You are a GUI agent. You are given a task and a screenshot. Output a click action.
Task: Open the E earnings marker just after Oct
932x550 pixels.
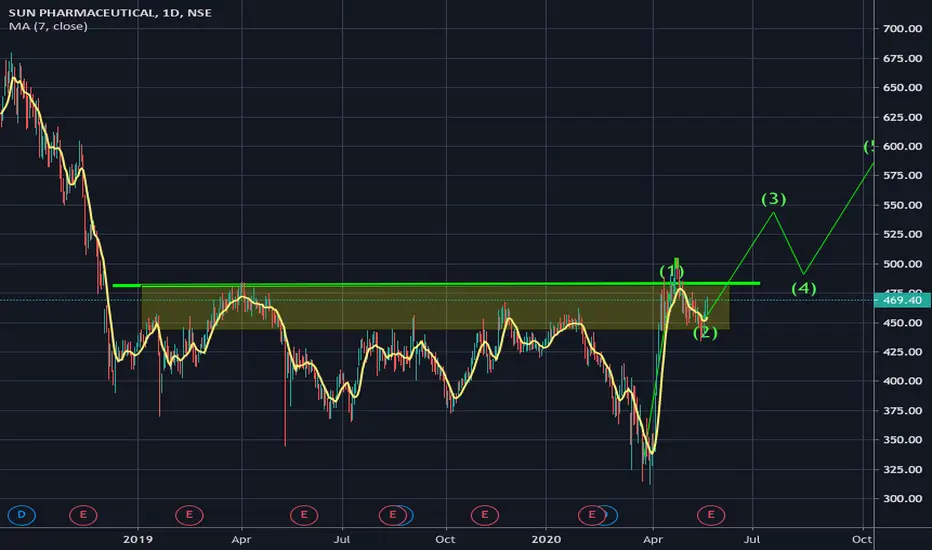coord(484,515)
